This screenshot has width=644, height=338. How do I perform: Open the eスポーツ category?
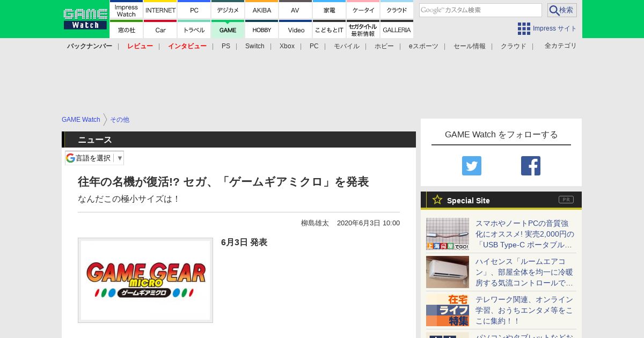[x=423, y=46]
